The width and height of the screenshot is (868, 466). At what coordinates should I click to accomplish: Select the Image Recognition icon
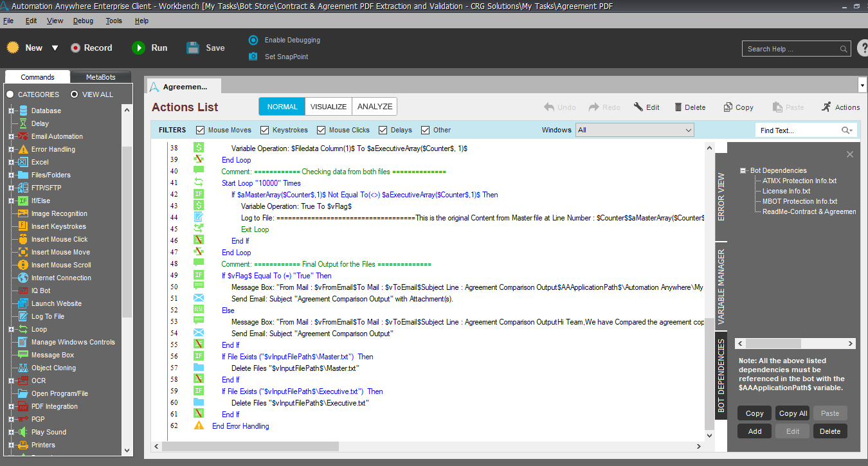pyautogui.click(x=23, y=213)
